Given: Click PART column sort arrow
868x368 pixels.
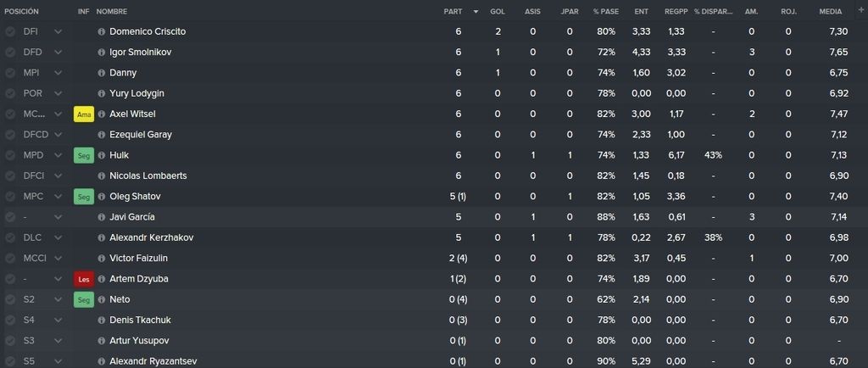Looking at the screenshot, I should [476, 12].
